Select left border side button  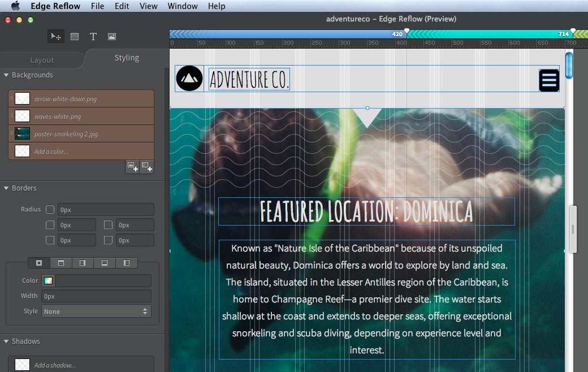tap(127, 263)
